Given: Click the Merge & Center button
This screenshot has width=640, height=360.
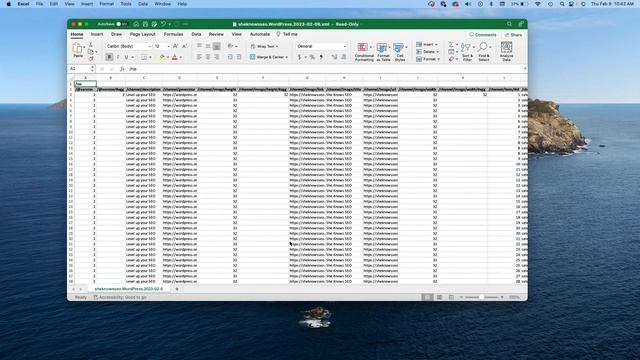Looking at the screenshot, I should pos(269,57).
